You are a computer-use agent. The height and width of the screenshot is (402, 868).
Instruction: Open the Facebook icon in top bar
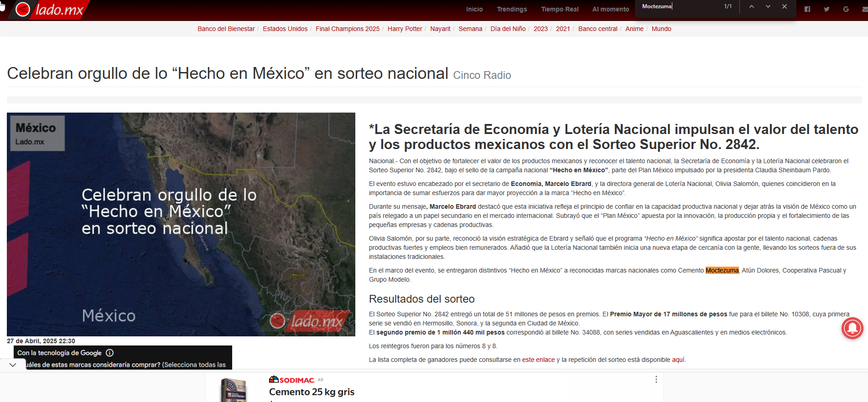pos(807,9)
